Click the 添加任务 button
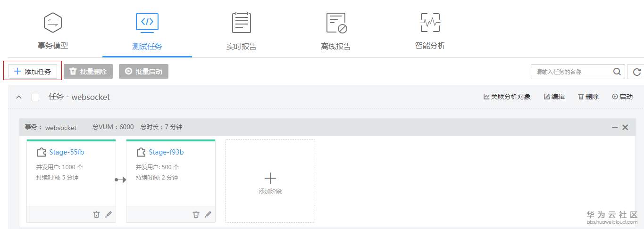Screen dimensions: 644x229 click(33, 72)
